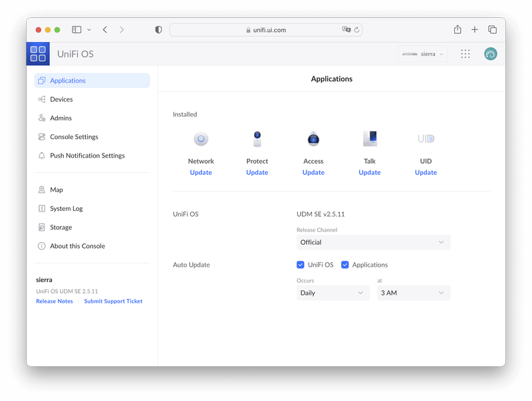532x401 pixels.
Task: Click the UID application icon
Action: (x=426, y=139)
